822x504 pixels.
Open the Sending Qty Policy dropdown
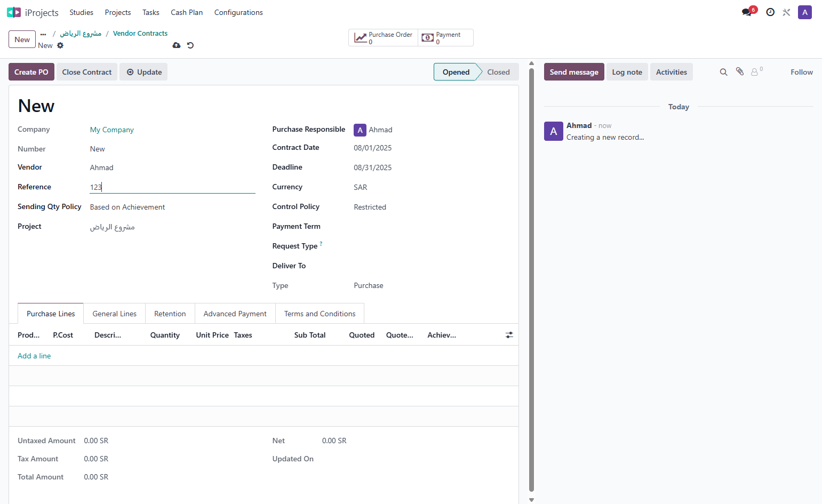tap(172, 207)
